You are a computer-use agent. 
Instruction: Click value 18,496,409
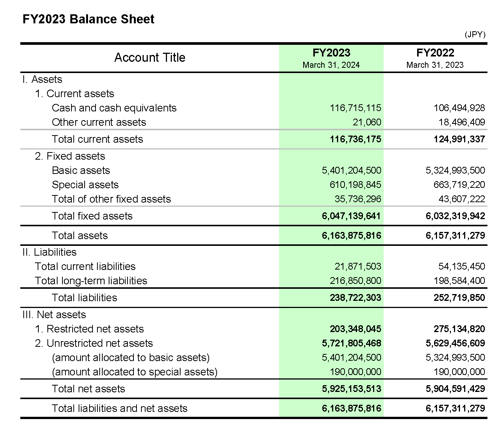click(462, 122)
